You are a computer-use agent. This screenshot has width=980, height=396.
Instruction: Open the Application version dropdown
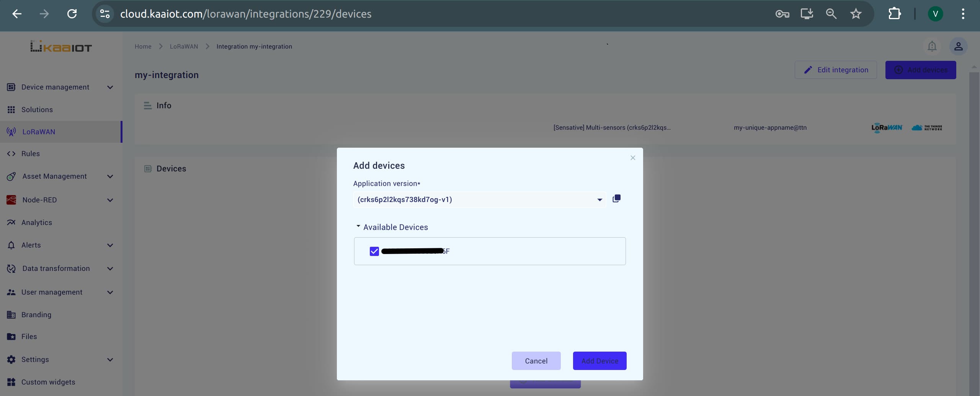pyautogui.click(x=599, y=199)
